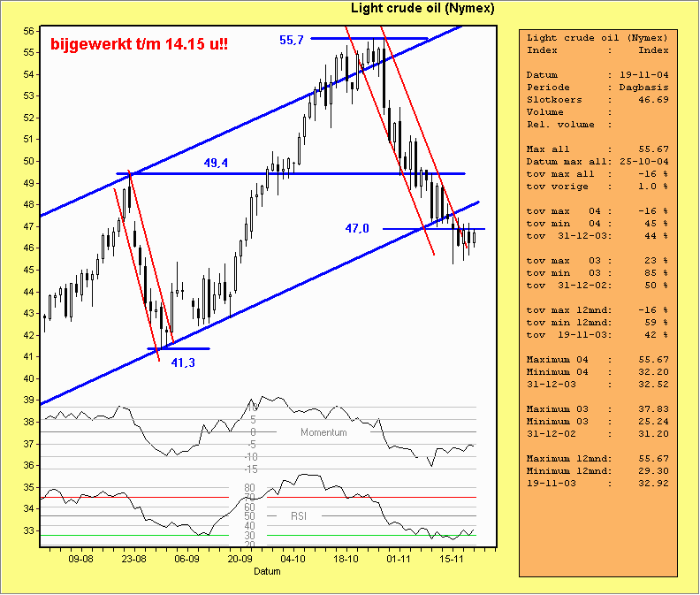Click the 15-11 date tick
The width and height of the screenshot is (700, 595).
coord(453,560)
